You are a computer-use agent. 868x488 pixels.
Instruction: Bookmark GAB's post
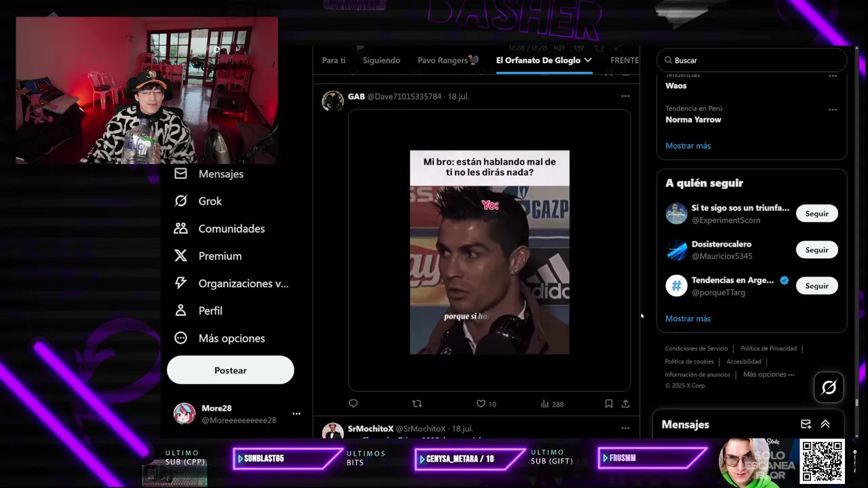(608, 404)
